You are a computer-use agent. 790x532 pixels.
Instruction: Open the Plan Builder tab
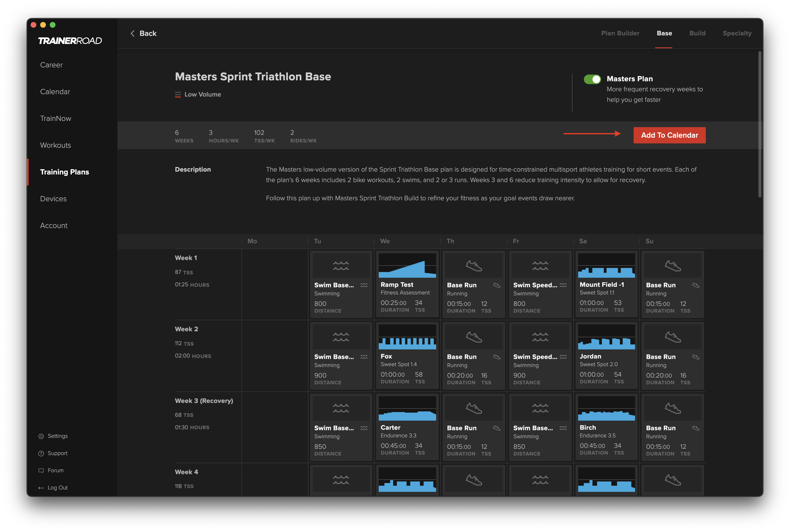620,33
